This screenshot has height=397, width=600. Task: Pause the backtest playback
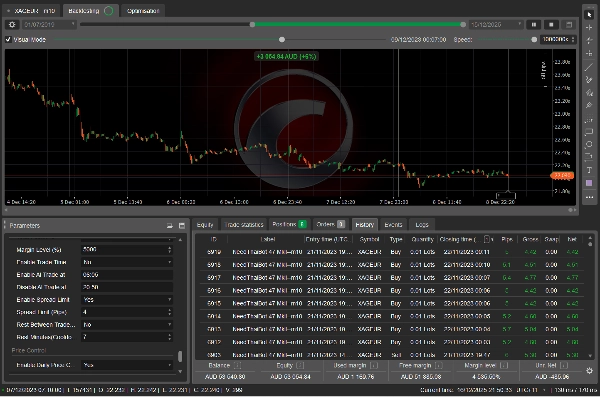(533, 25)
